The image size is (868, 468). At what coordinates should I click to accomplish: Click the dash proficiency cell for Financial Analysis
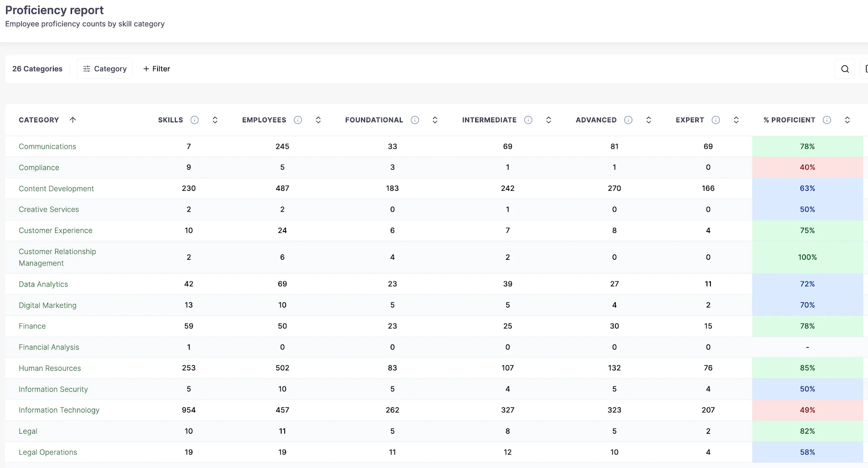click(807, 347)
